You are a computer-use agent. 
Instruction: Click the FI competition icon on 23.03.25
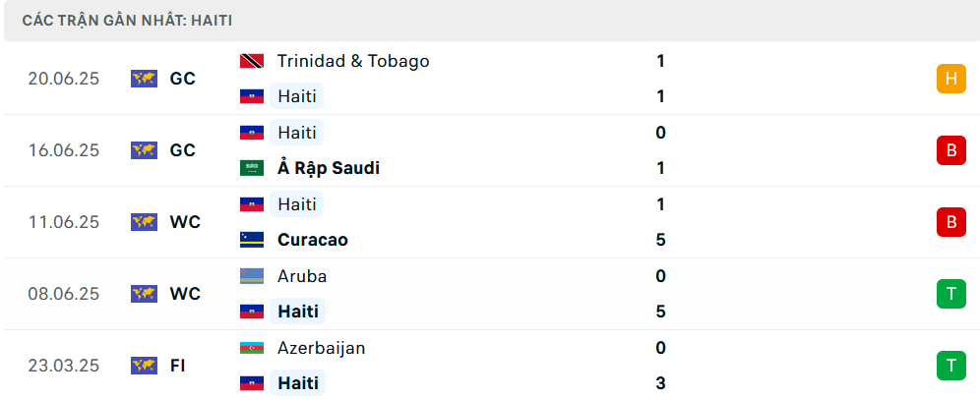(x=144, y=366)
